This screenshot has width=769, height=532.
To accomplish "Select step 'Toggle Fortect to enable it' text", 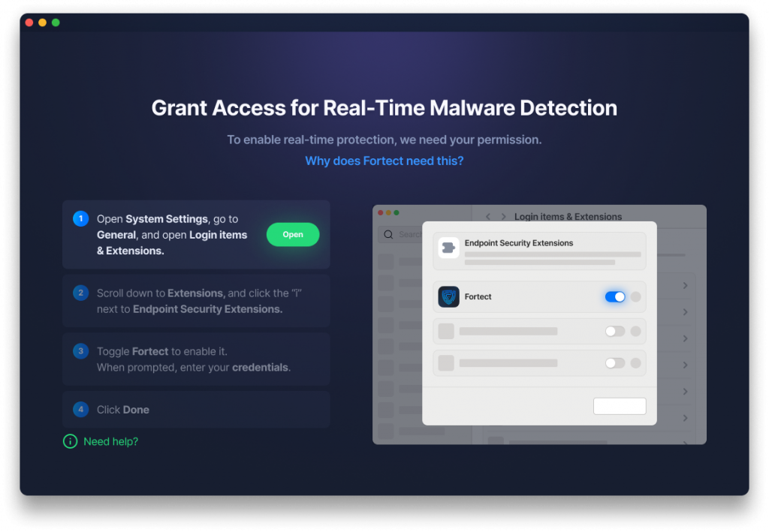I will click(193, 359).
